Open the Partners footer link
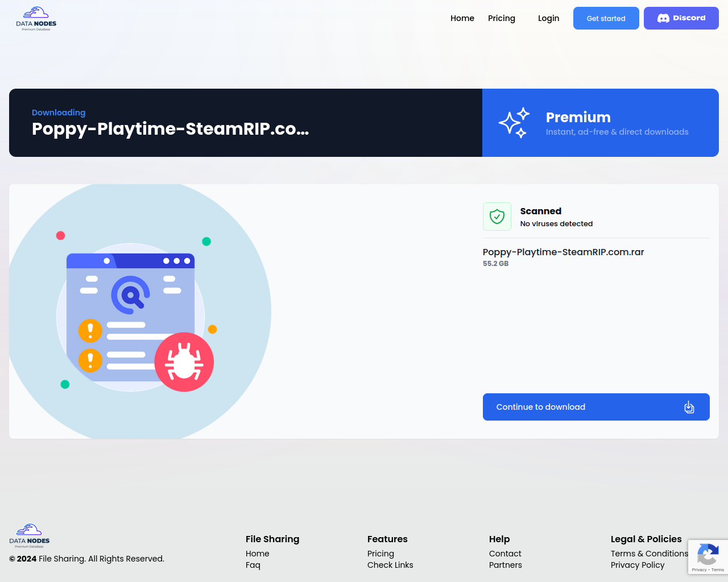The height and width of the screenshot is (582, 728). tap(505, 565)
